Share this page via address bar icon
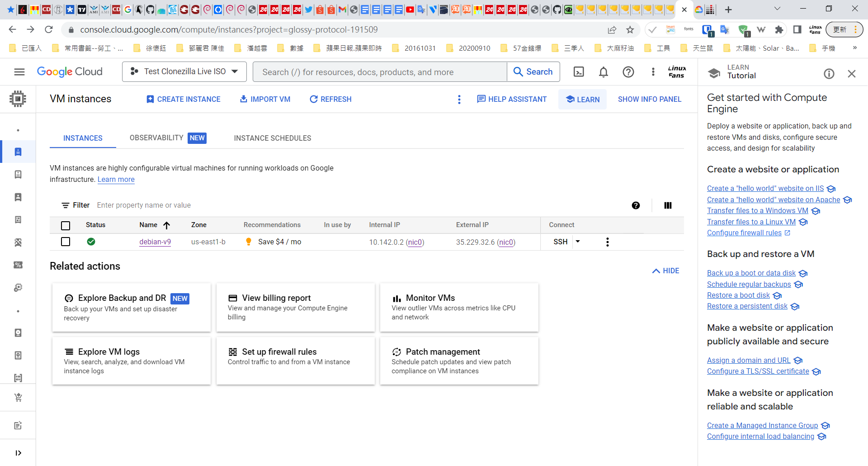This screenshot has width=868, height=466. tap(612, 30)
